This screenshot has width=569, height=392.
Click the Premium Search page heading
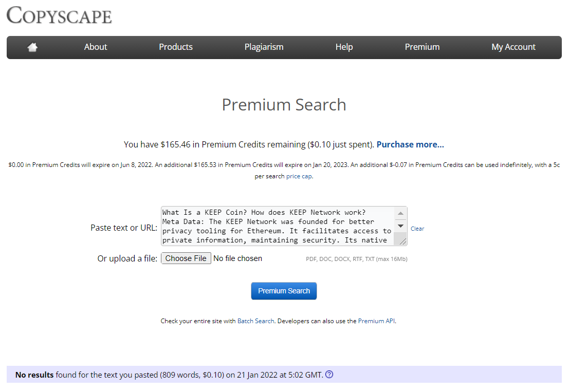(284, 105)
